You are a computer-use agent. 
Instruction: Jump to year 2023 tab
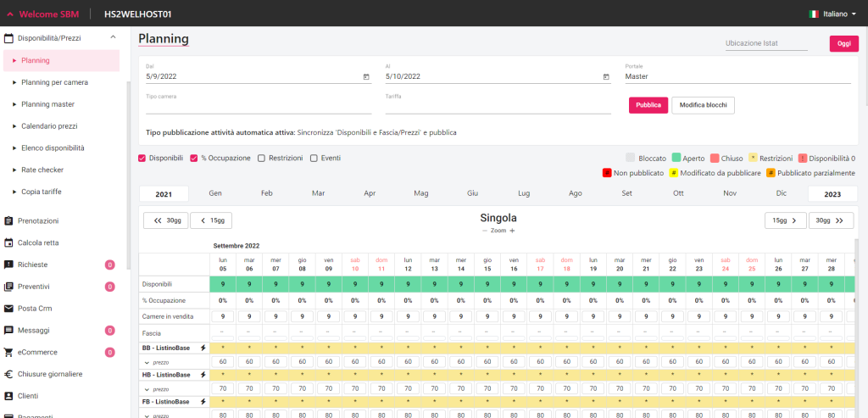pos(832,194)
